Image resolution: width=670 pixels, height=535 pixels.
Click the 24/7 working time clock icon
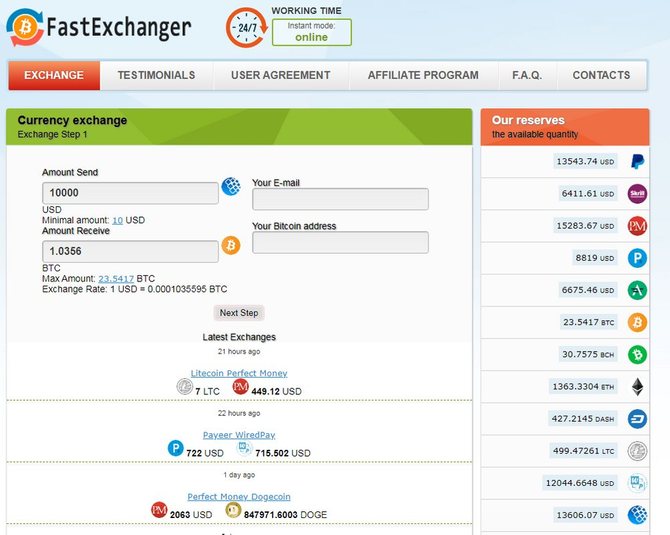click(247, 27)
